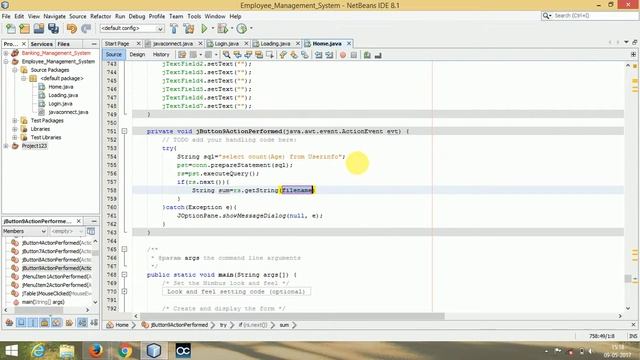The width and height of the screenshot is (640, 360).
Task: Toggle Sort by Name in Navigator
Action: click(82, 323)
